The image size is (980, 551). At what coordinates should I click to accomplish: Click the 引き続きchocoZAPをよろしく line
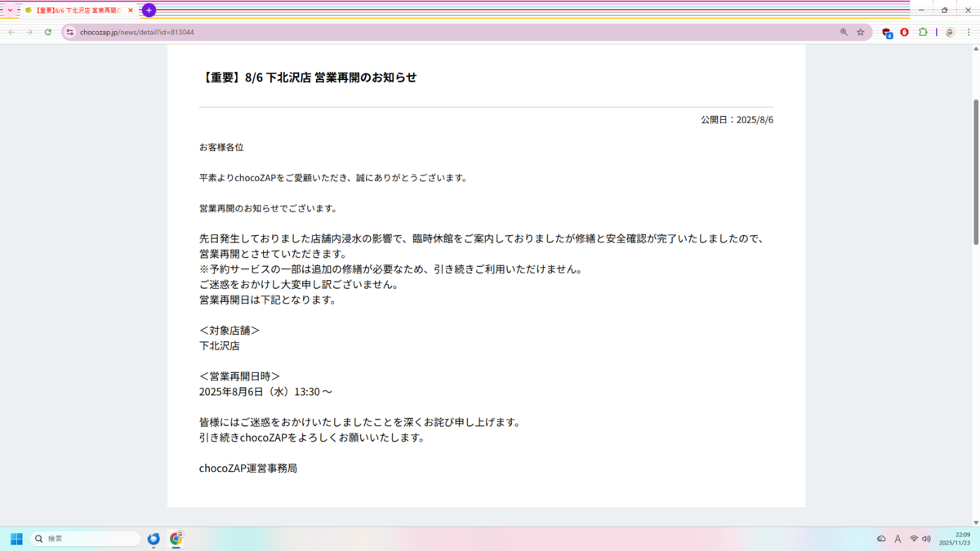click(x=312, y=438)
